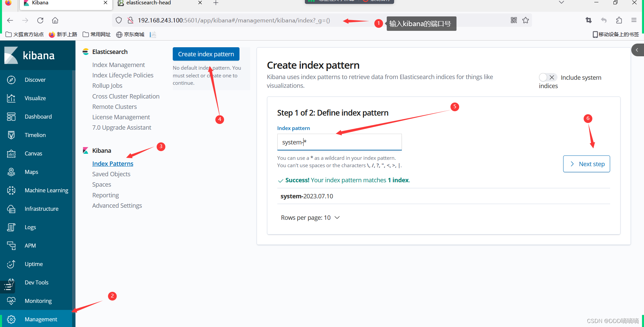This screenshot has height=327, width=644.
Task: Click the site security shield icon
Action: 119,20
